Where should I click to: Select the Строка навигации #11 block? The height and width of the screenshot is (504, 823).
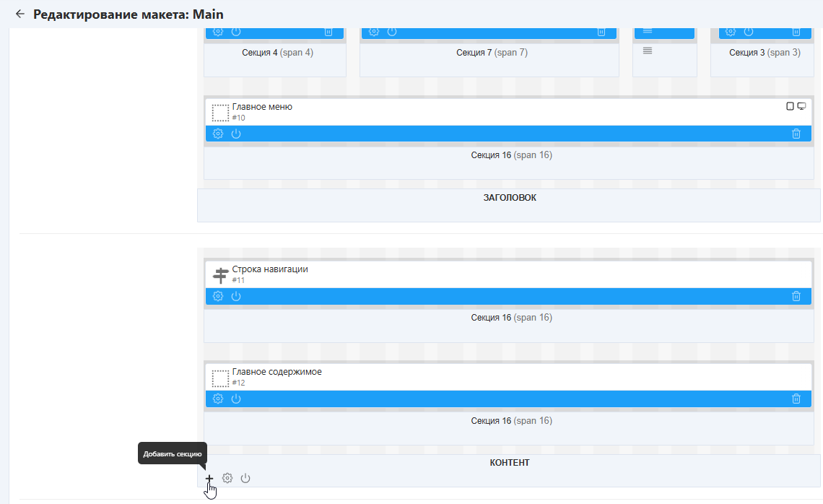click(x=270, y=270)
